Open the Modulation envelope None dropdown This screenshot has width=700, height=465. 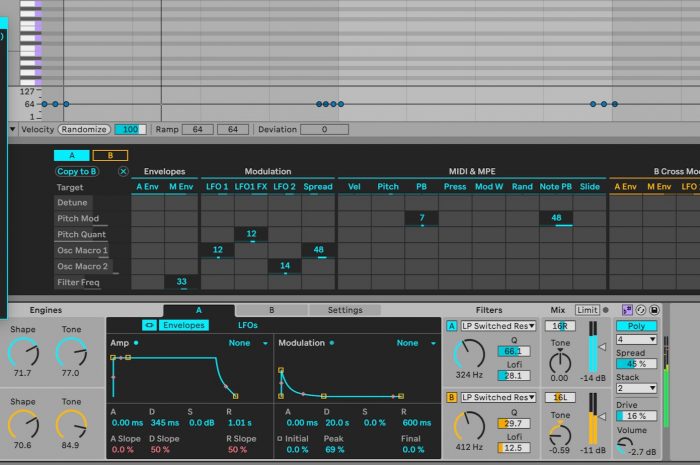point(416,343)
